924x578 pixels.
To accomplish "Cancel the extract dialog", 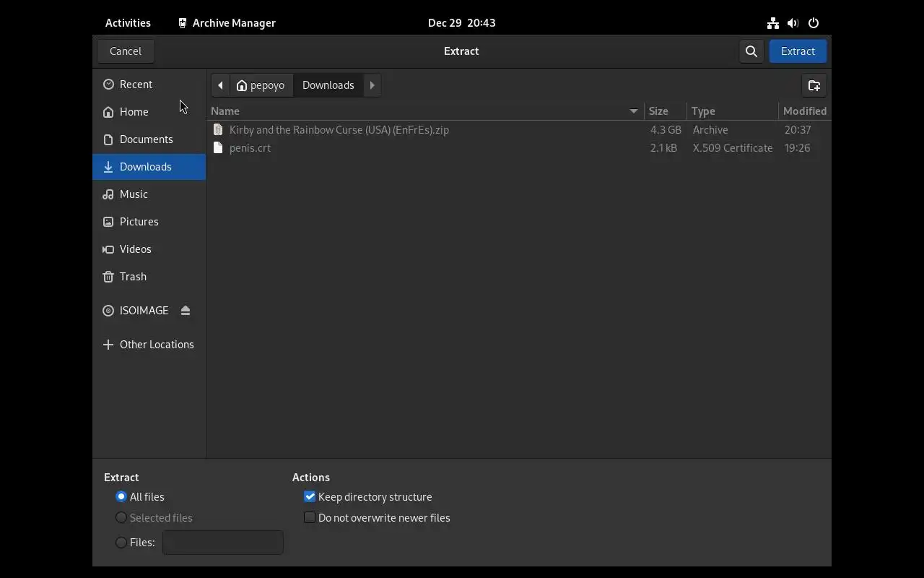I will click(x=126, y=51).
